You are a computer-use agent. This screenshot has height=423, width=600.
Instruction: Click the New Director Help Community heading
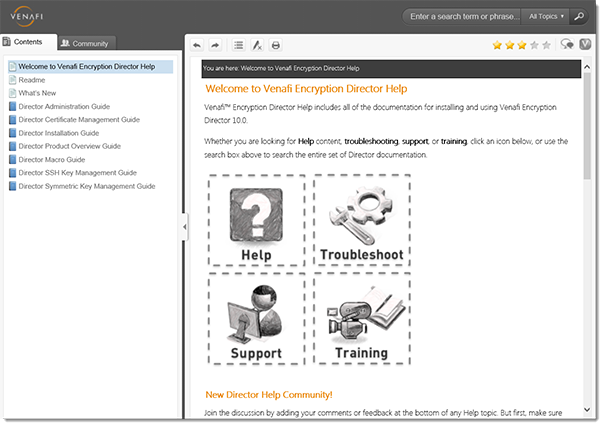point(269,395)
